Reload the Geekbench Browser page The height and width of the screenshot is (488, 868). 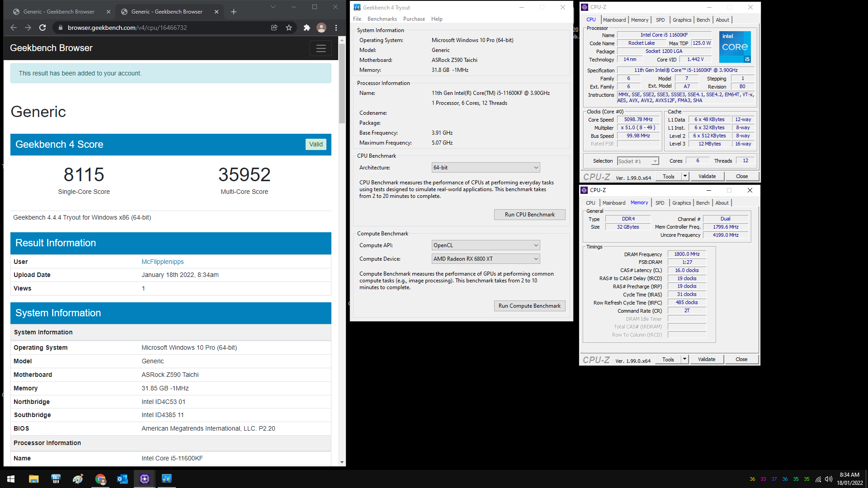(42, 28)
